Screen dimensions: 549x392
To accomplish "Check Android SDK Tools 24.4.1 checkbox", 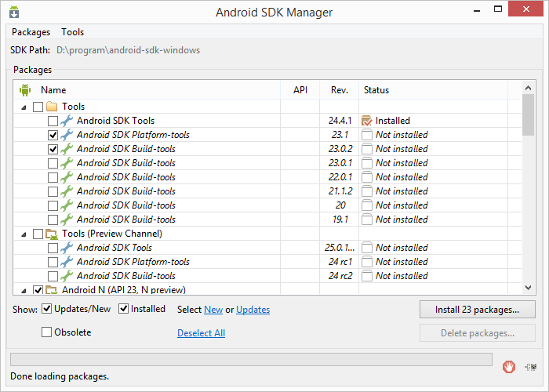I will pos(53,121).
